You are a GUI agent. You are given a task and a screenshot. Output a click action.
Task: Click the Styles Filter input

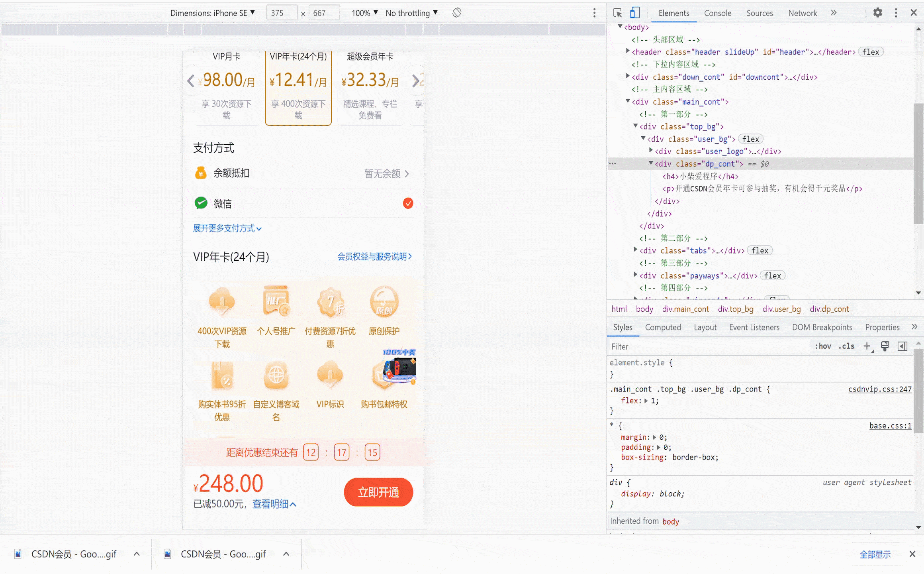point(709,346)
